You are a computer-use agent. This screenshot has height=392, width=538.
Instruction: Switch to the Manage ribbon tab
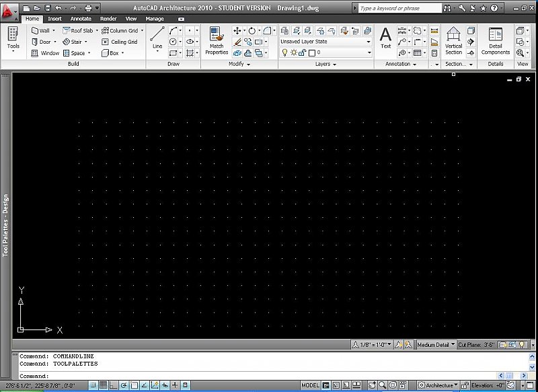click(x=155, y=19)
